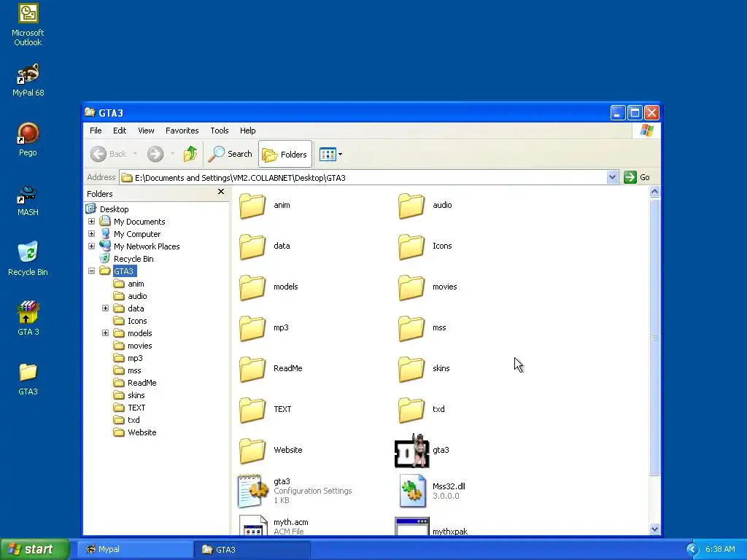Select audio in folder tree

click(x=131, y=296)
